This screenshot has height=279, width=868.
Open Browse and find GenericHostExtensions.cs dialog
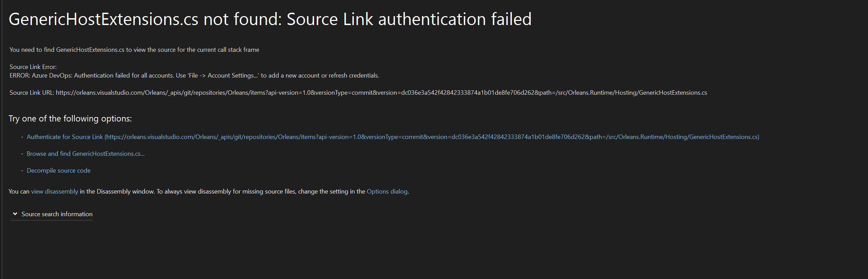pyautogui.click(x=85, y=153)
